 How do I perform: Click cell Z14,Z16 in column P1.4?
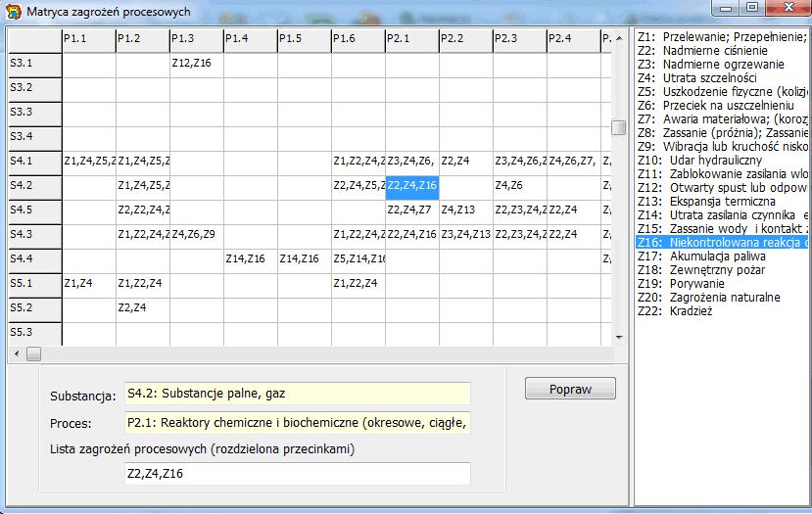251,260
